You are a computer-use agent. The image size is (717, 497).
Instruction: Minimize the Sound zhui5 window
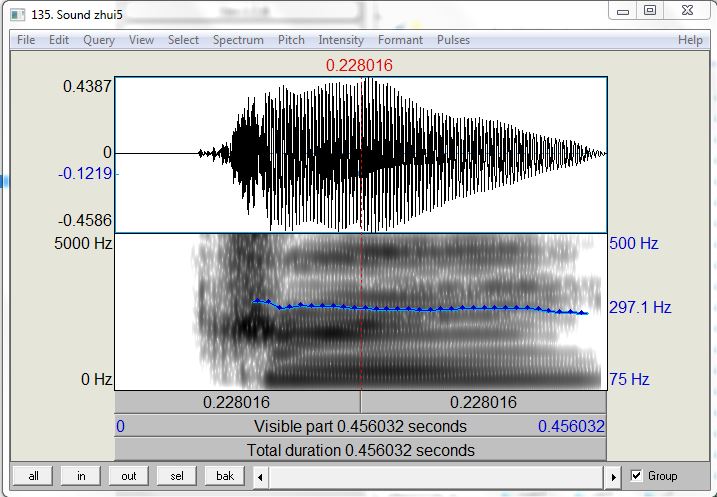[623, 11]
